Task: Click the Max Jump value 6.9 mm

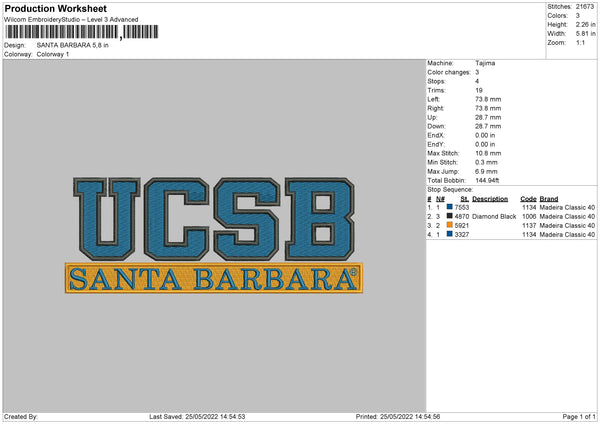Action: coord(486,171)
